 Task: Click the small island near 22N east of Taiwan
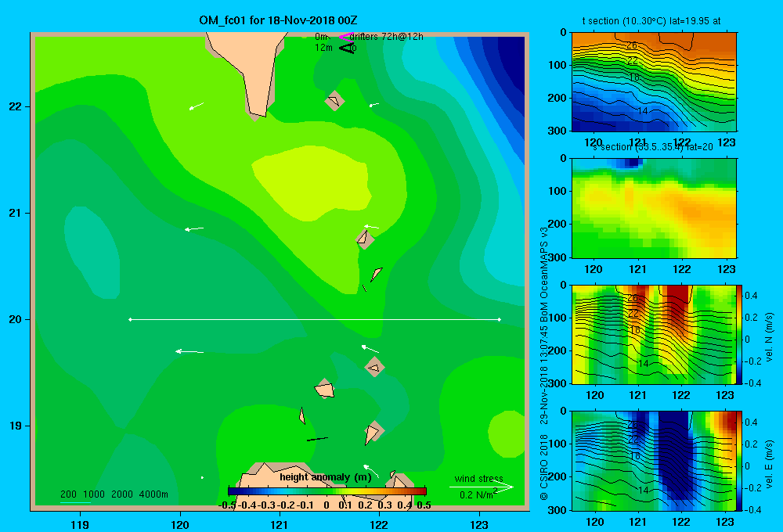[x=334, y=101]
